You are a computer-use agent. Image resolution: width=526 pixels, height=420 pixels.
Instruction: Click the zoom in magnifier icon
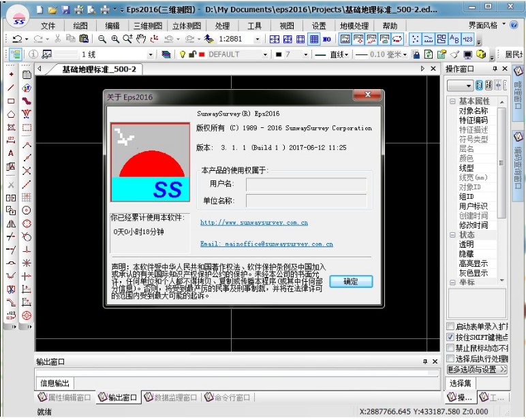pyautogui.click(x=115, y=39)
